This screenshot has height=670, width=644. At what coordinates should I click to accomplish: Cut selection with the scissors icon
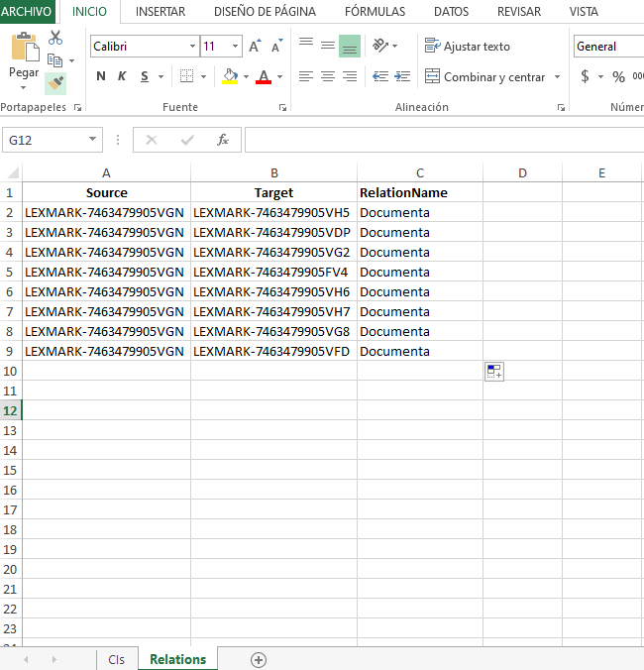tap(55, 38)
